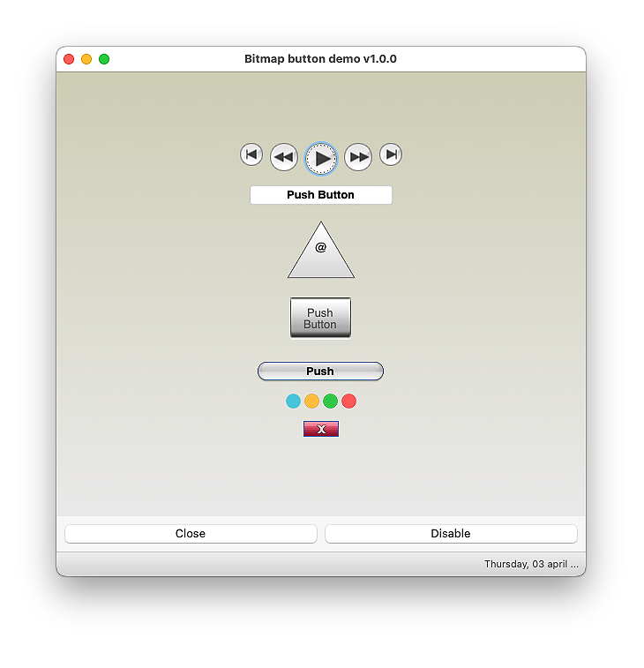Click the skip to end media button
644x668 pixels.
391,154
